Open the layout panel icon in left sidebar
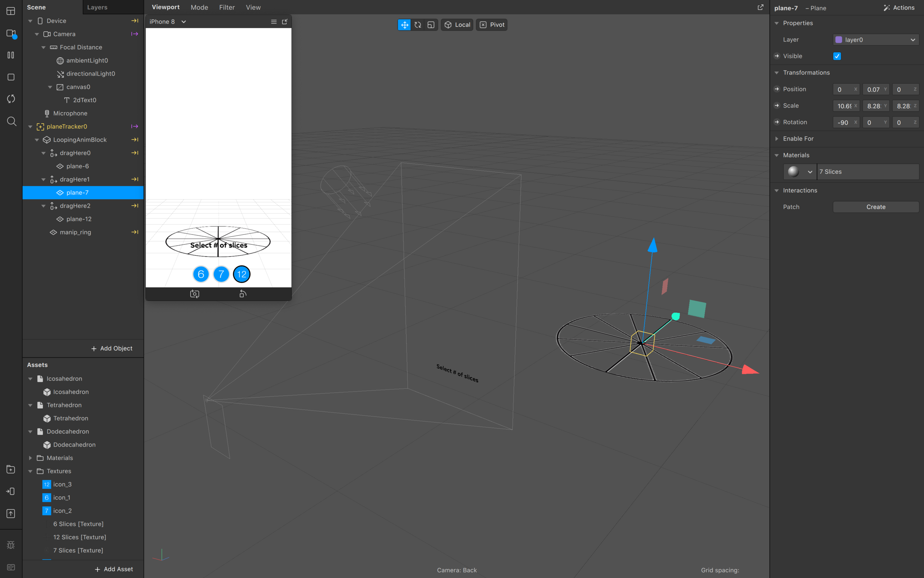924x578 pixels. [x=11, y=11]
